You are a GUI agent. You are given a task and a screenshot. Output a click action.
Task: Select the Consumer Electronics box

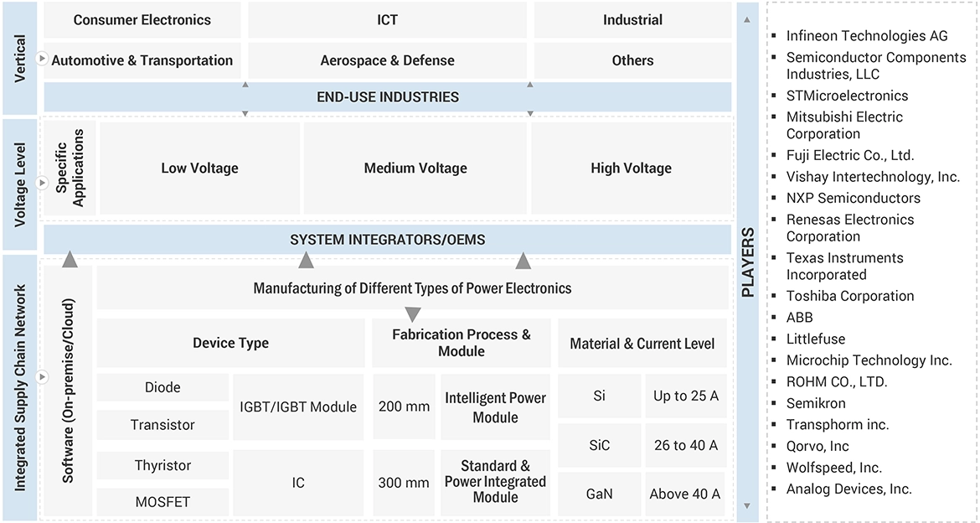[x=142, y=20]
